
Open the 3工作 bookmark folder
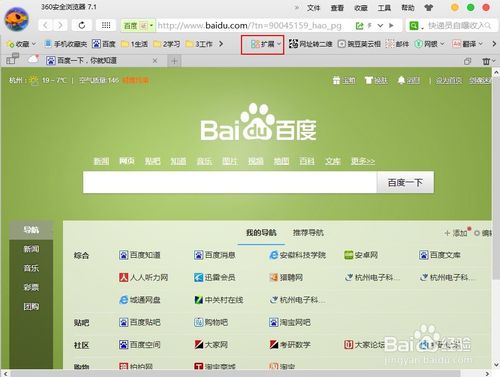199,44
